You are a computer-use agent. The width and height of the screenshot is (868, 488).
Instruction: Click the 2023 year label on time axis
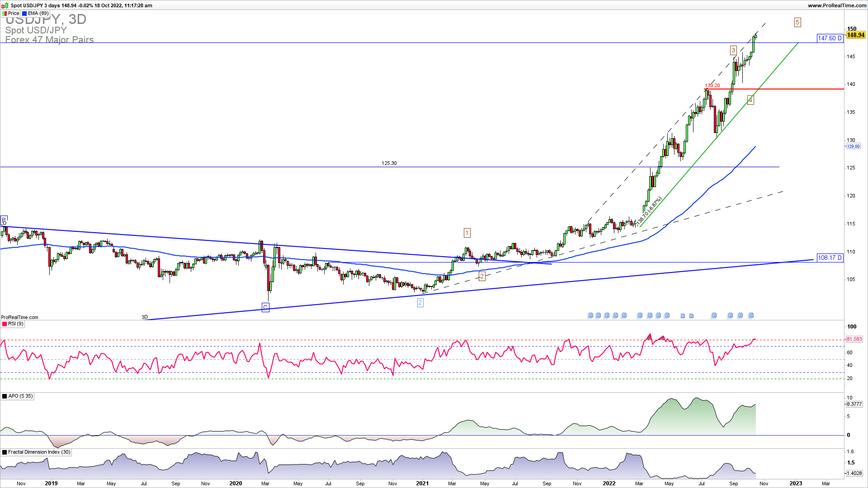[x=796, y=483]
